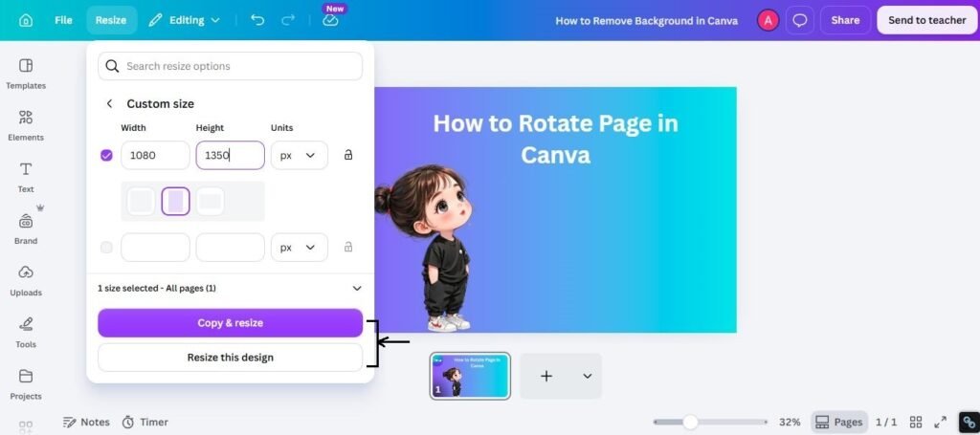Close the Resize menu in top bar
980x435 pixels.
[x=111, y=20]
